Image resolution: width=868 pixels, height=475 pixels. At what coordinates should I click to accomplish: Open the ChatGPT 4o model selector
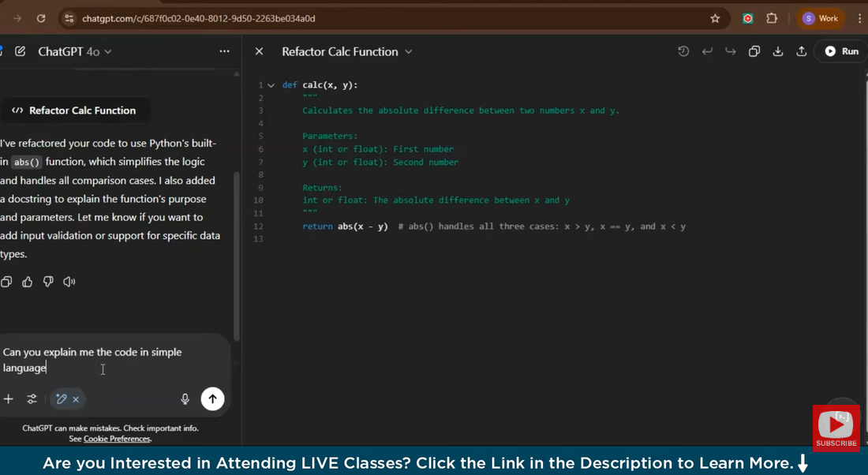[75, 51]
